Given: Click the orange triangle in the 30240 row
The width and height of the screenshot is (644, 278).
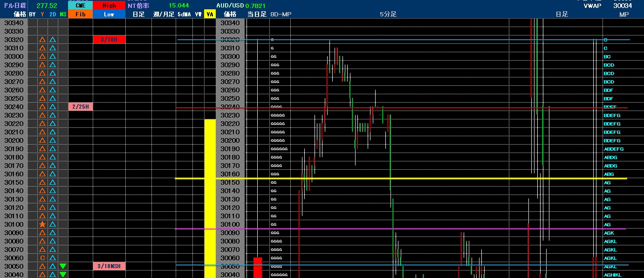Looking at the screenshot, I should pos(42,107).
